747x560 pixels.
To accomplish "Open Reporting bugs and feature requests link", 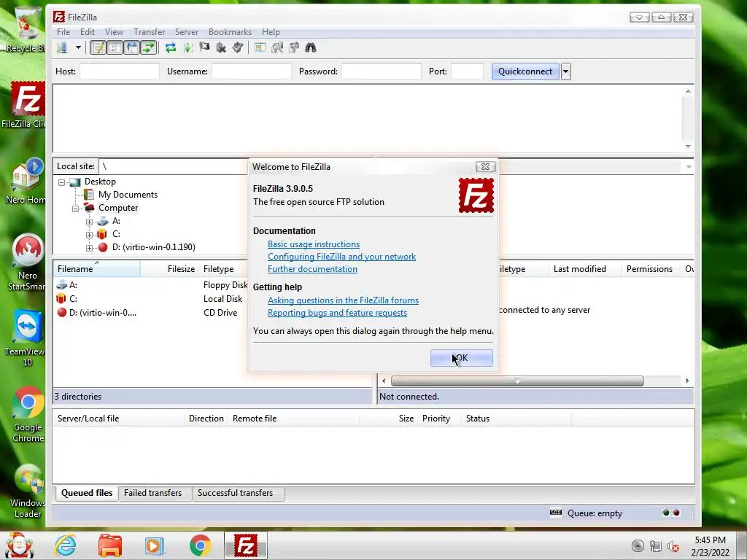I will click(337, 313).
